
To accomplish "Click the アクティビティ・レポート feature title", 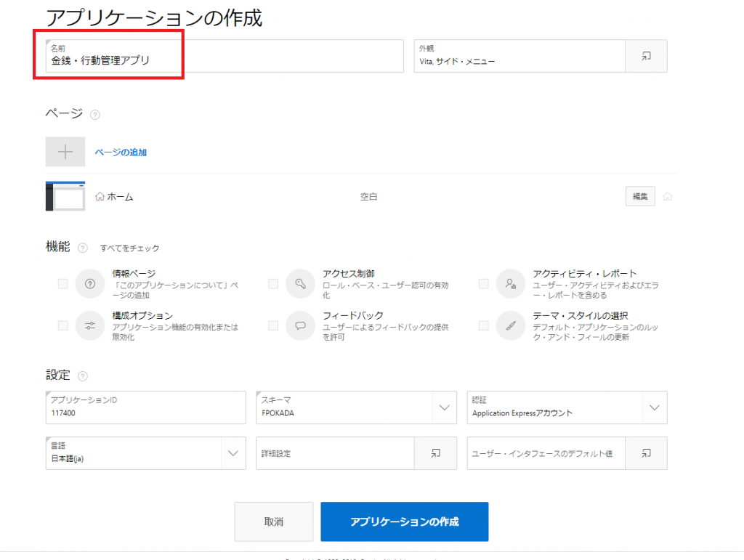I will [585, 274].
